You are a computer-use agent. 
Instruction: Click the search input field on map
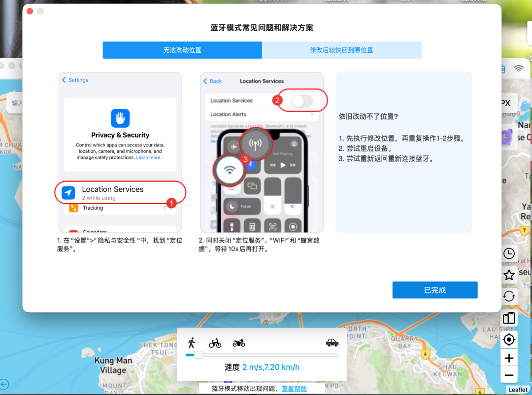(15, 103)
